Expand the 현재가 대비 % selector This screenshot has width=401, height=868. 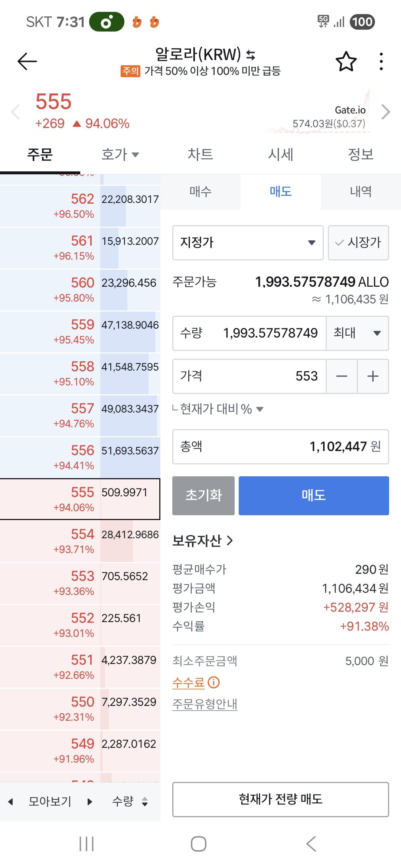222,409
